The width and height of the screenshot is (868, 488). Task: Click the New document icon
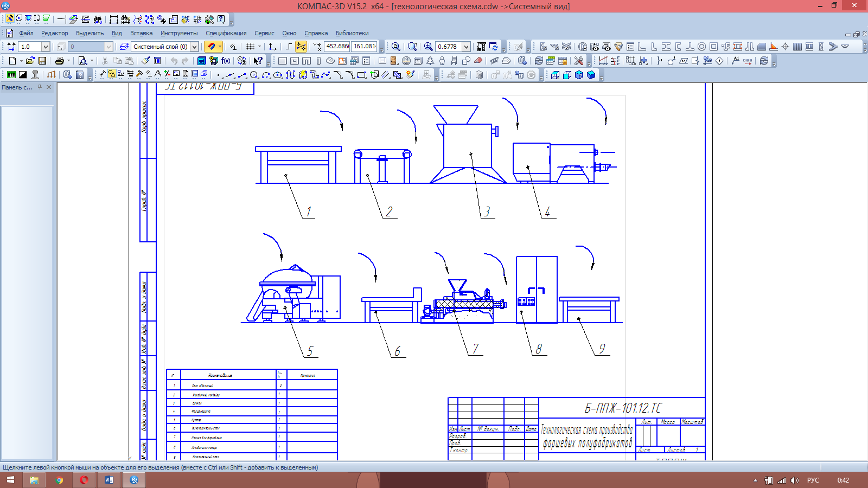[x=12, y=61]
